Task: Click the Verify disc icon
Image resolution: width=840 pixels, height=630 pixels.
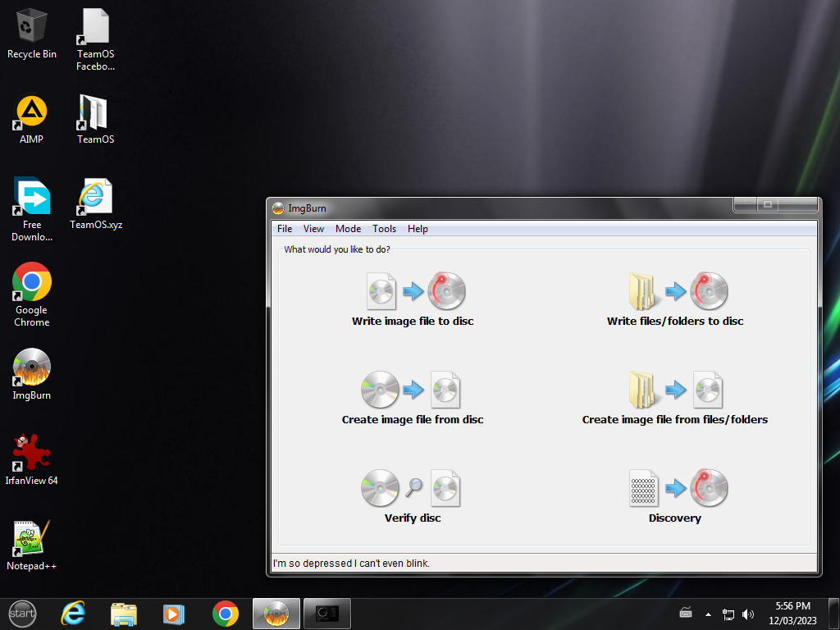Action: coord(411,488)
